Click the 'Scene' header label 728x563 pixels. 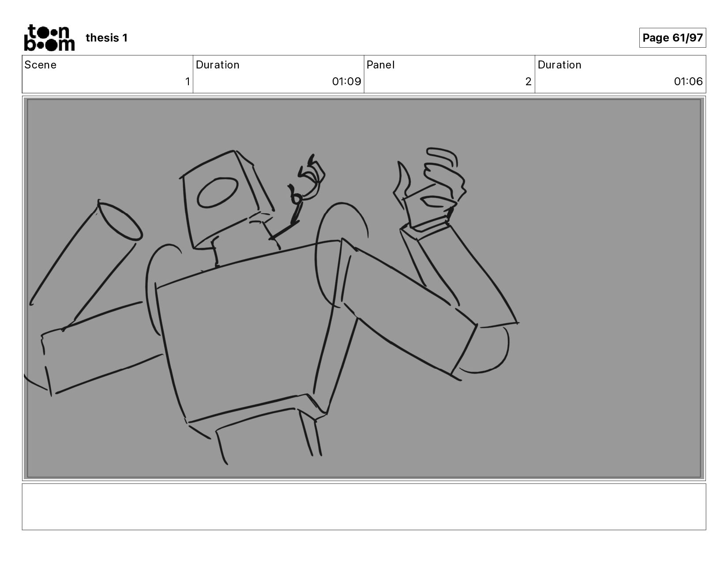pyautogui.click(x=41, y=65)
